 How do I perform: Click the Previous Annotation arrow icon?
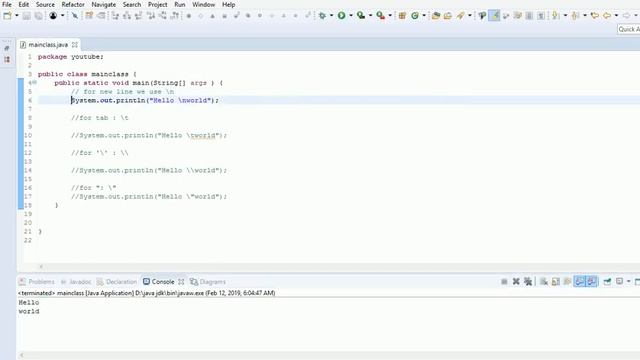click(576, 16)
